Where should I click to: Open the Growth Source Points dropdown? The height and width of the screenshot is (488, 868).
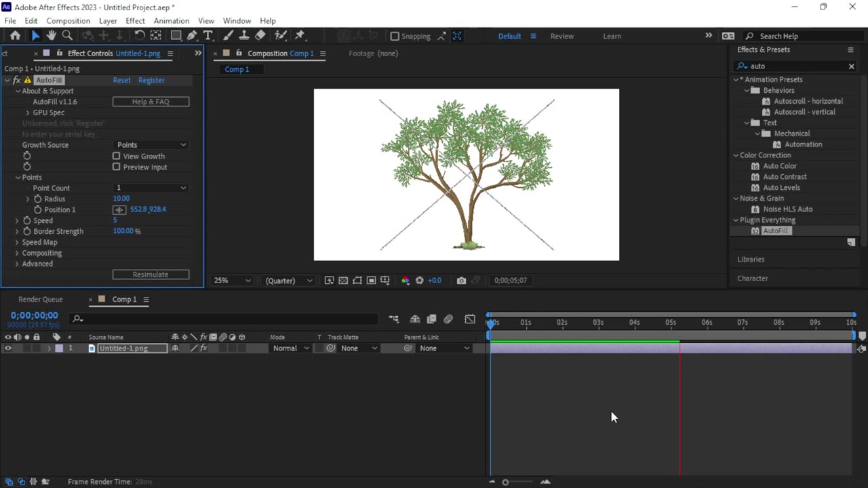151,145
